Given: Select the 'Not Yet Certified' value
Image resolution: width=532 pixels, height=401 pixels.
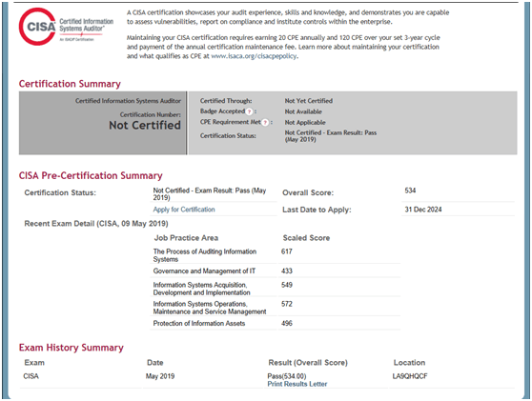Looking at the screenshot, I should coord(309,101).
